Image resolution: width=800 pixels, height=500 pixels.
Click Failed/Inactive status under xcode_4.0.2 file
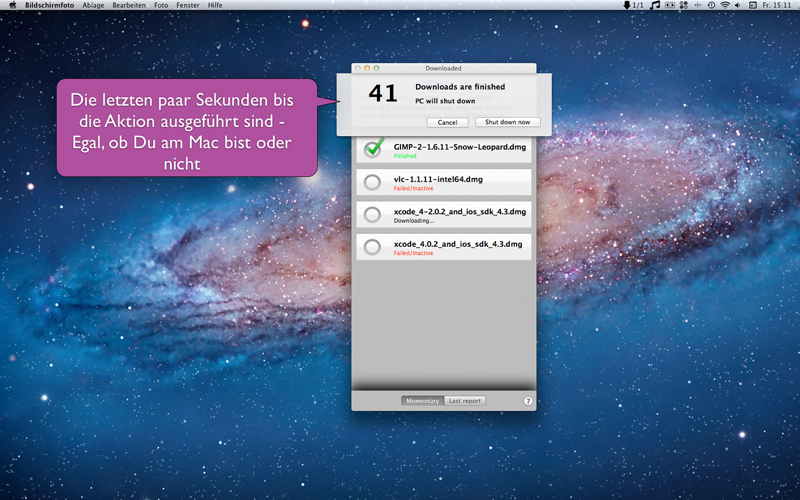413,253
